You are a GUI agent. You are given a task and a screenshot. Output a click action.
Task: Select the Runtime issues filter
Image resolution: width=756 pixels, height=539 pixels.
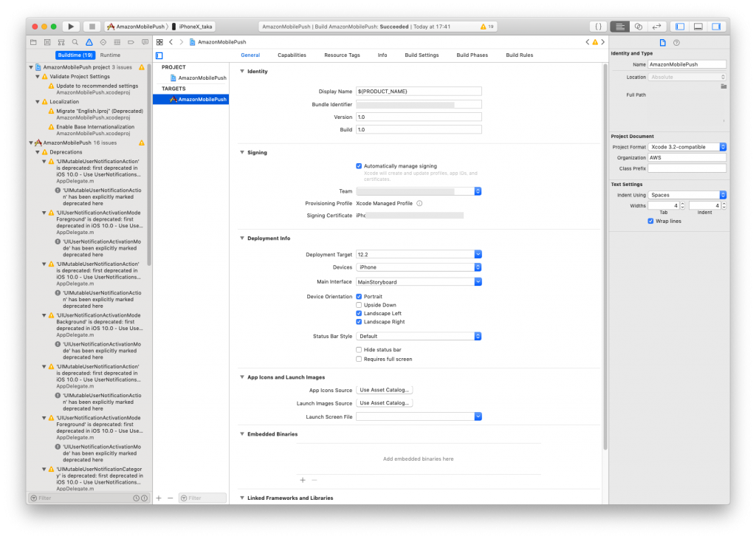[x=110, y=55]
